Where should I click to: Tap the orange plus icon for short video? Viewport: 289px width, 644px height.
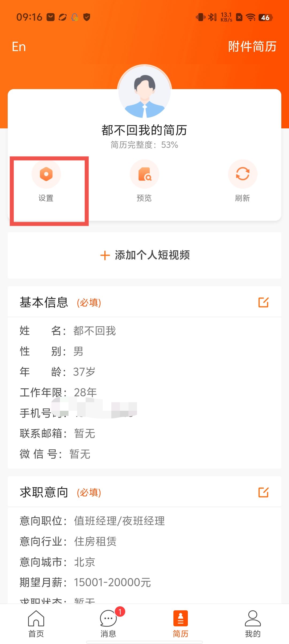point(105,255)
